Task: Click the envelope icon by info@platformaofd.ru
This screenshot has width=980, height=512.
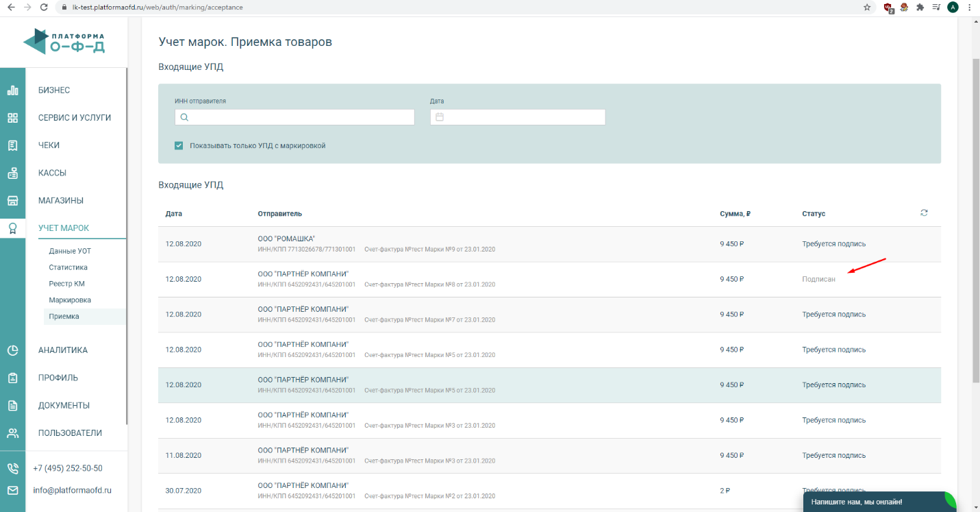Action: tap(12, 491)
